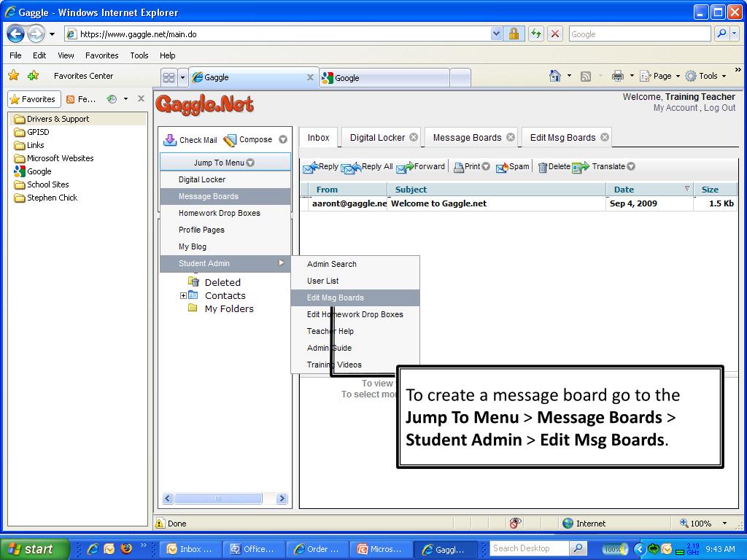Click in the Google search box
747x560 pixels.
(639, 34)
